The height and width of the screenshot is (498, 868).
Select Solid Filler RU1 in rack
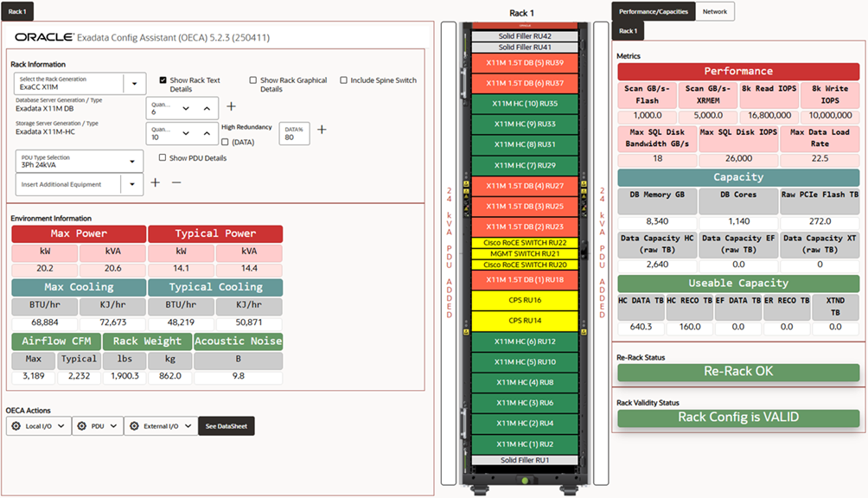(x=525, y=460)
